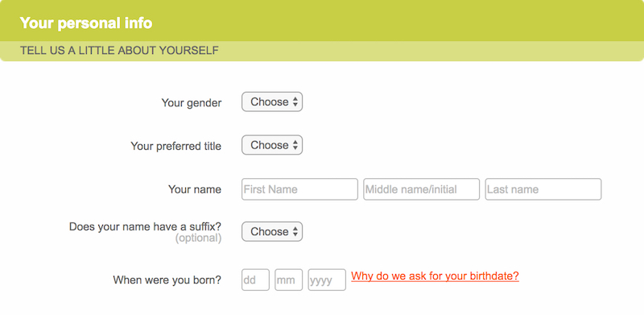
Task: Click the yyyy birth year field
Action: pyautogui.click(x=327, y=280)
